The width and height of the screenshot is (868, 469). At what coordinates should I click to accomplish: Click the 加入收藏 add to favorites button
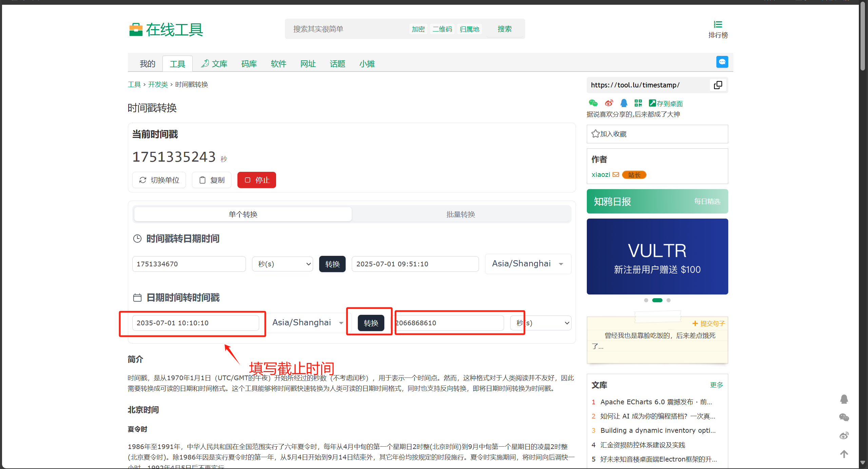click(657, 134)
